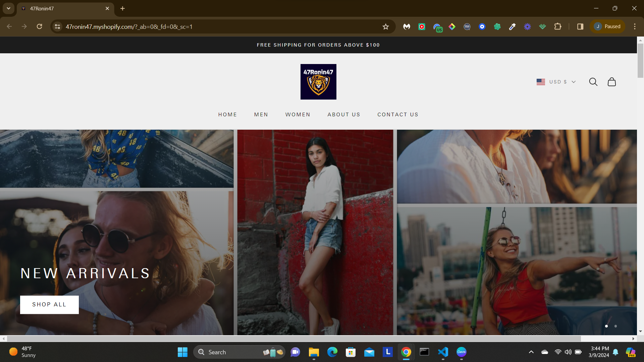644x362 pixels.
Task: Click the vertical page scrollbar thumb
Action: (x=640, y=60)
